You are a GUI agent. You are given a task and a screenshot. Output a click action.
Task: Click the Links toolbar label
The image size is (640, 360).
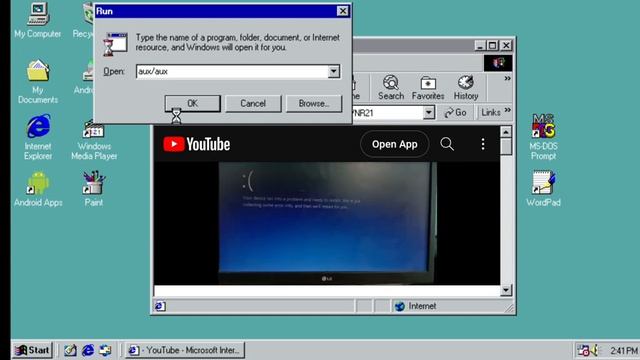click(x=491, y=112)
